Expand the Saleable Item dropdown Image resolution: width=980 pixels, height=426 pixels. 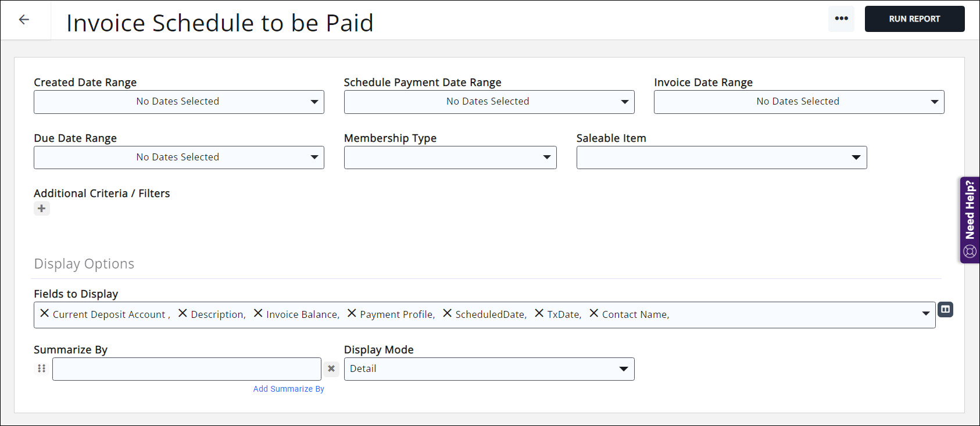coord(722,157)
